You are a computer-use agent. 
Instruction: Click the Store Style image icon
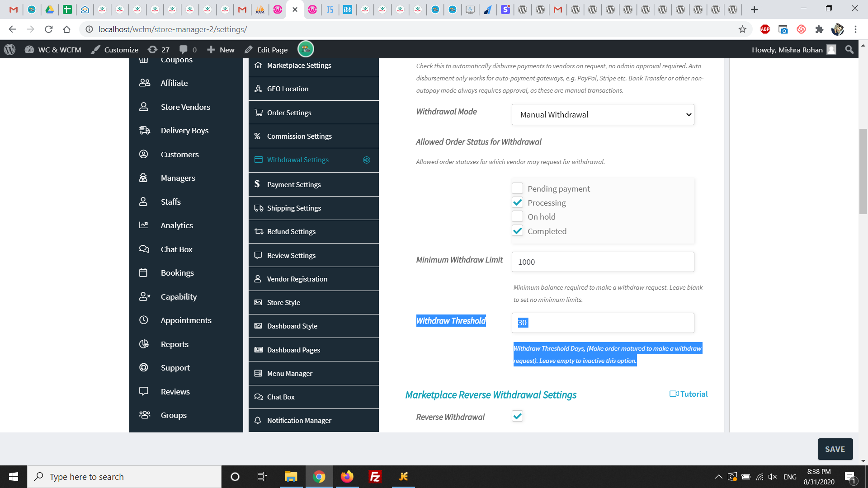tap(258, 302)
